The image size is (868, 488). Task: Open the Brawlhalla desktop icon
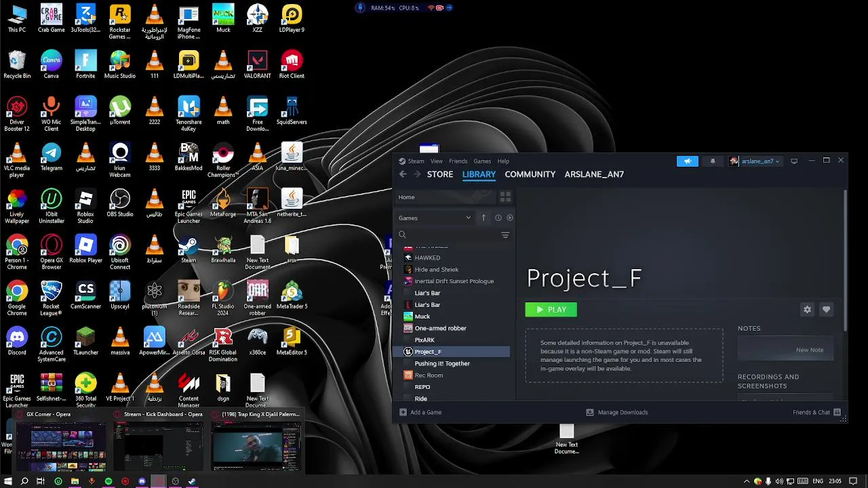(223, 249)
